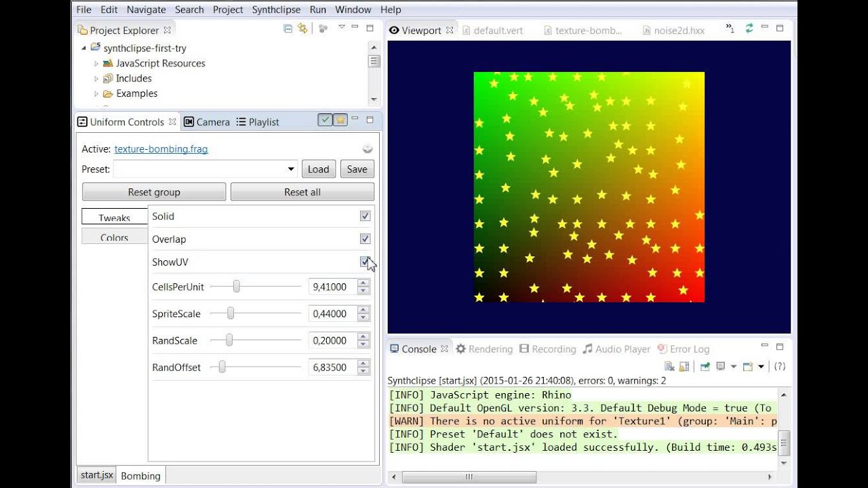The image size is (868, 488).
Task: Pin the console view
Action: click(x=705, y=367)
